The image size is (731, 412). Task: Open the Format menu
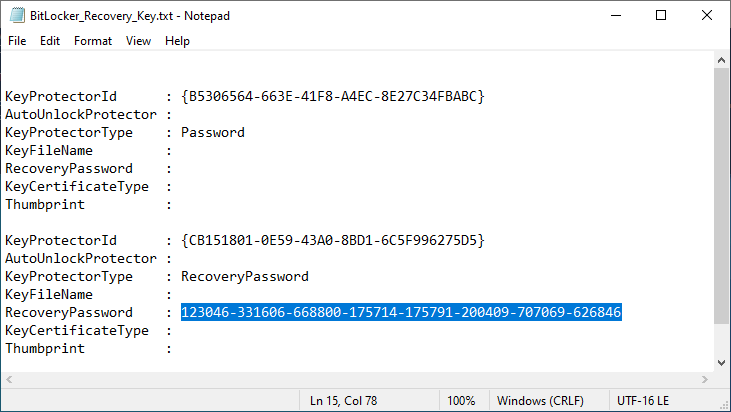coord(93,41)
